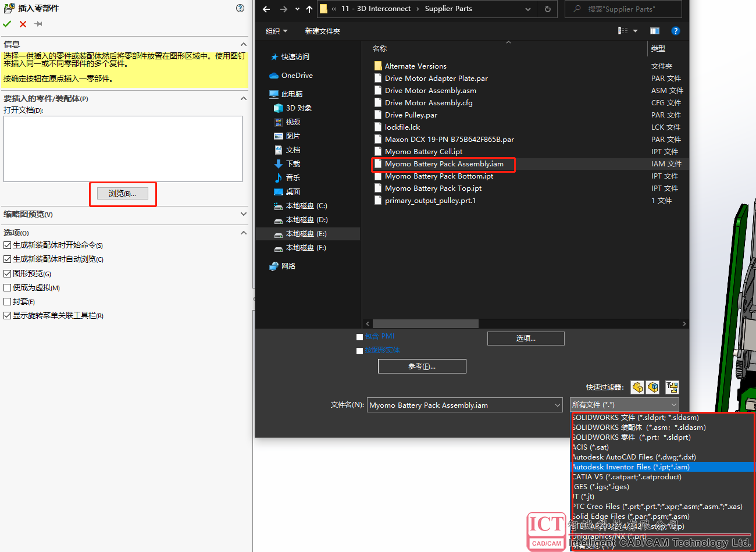Sort by 名称 column header
This screenshot has width=756, height=552.
380,49
